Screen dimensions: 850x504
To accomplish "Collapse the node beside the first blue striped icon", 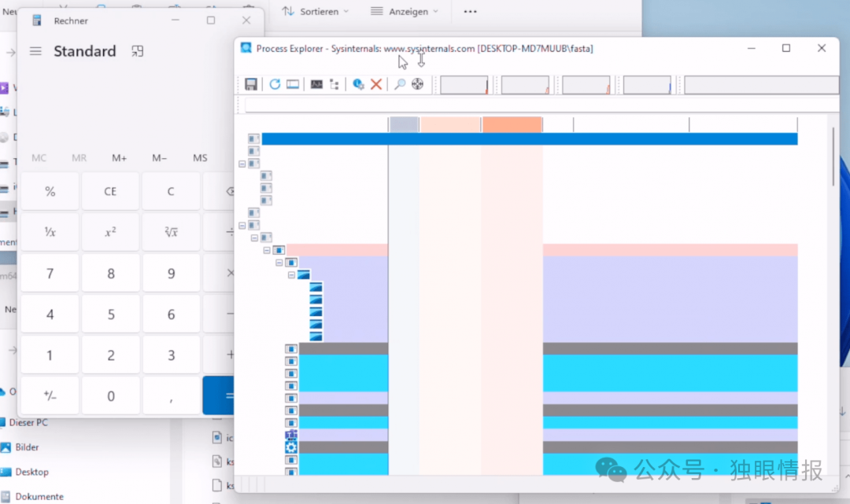I will tap(292, 275).
